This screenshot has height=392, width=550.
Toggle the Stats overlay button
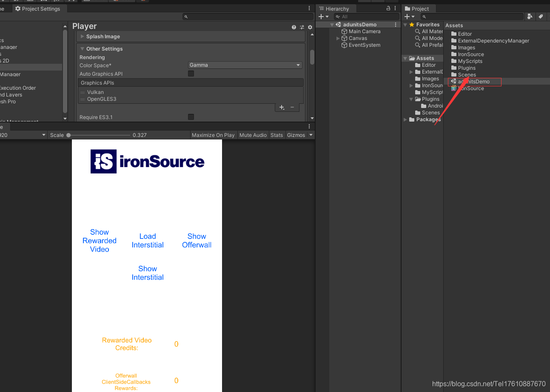click(276, 135)
